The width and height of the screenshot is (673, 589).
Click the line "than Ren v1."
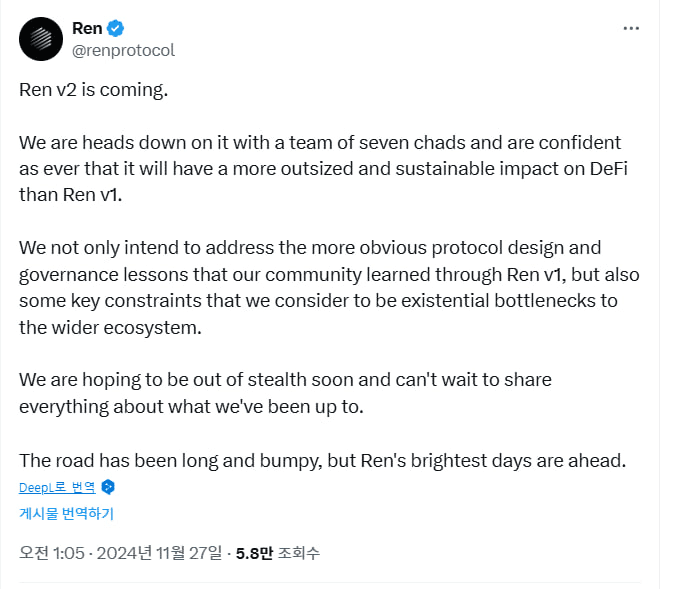click(71, 195)
